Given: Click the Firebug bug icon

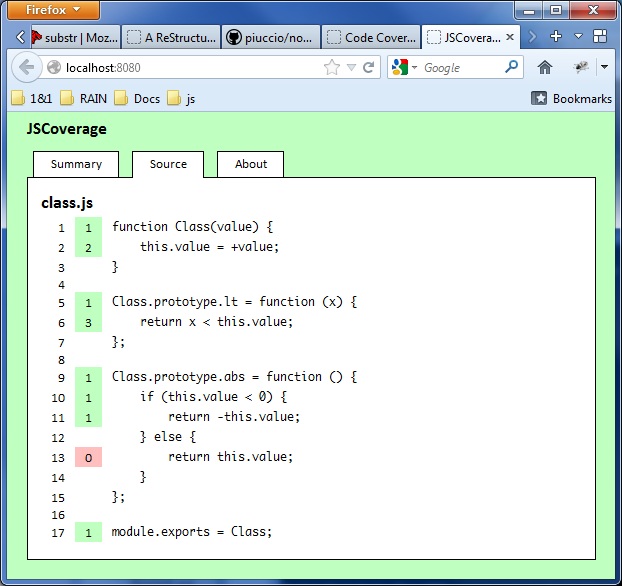Looking at the screenshot, I should coord(581,67).
